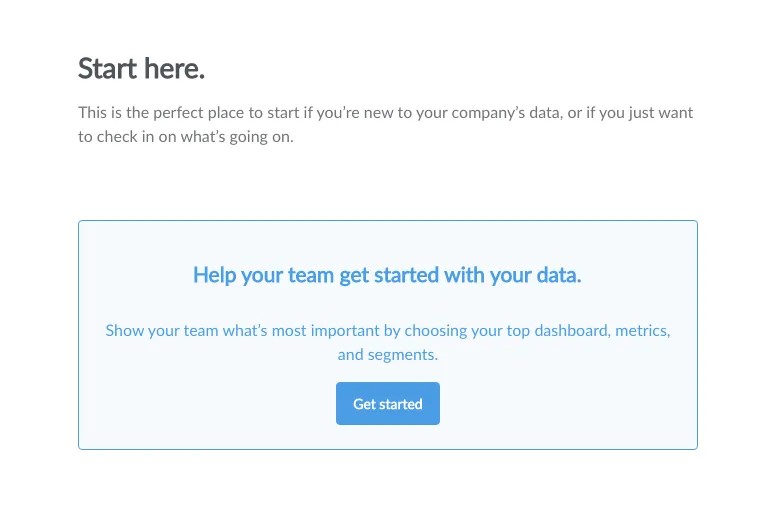This screenshot has height=518, width=780.
Task: Click the word 'team' in the blue headline
Action: [310, 275]
